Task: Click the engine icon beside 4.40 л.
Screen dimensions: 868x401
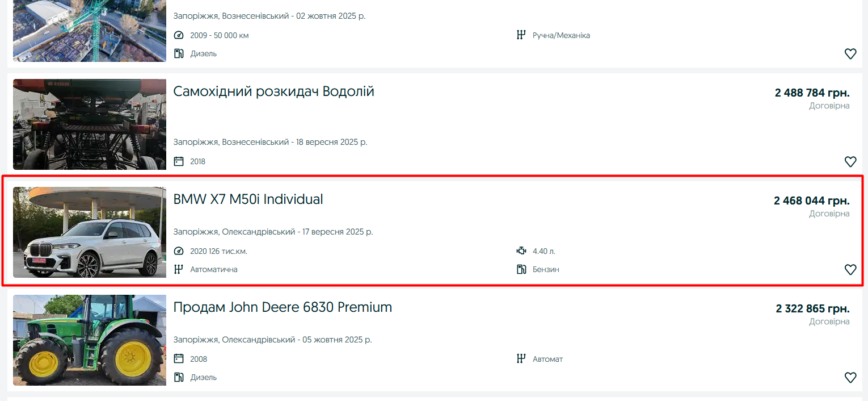Action: (521, 251)
